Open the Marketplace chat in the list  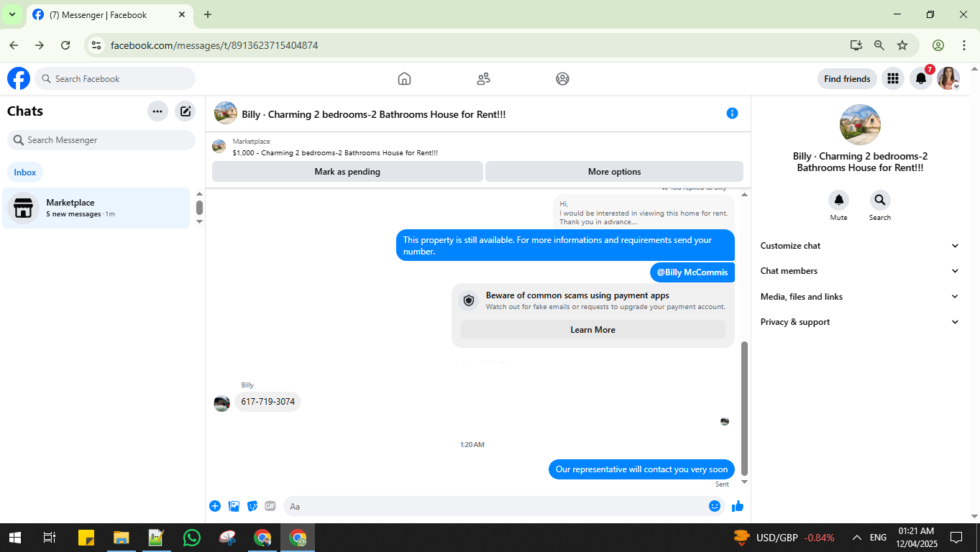click(x=96, y=208)
